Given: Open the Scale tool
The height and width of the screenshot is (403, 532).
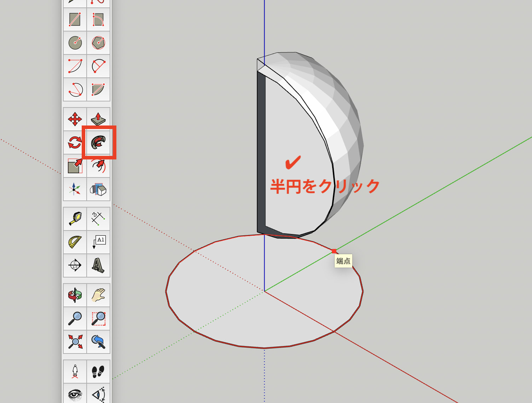Looking at the screenshot, I should (75, 165).
